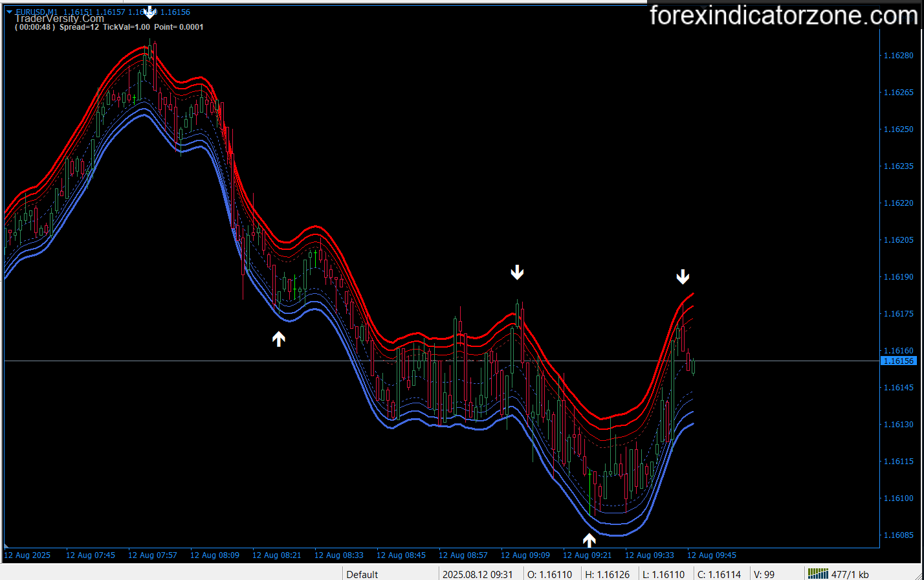Click the TraderVersity.Com label

point(59,19)
